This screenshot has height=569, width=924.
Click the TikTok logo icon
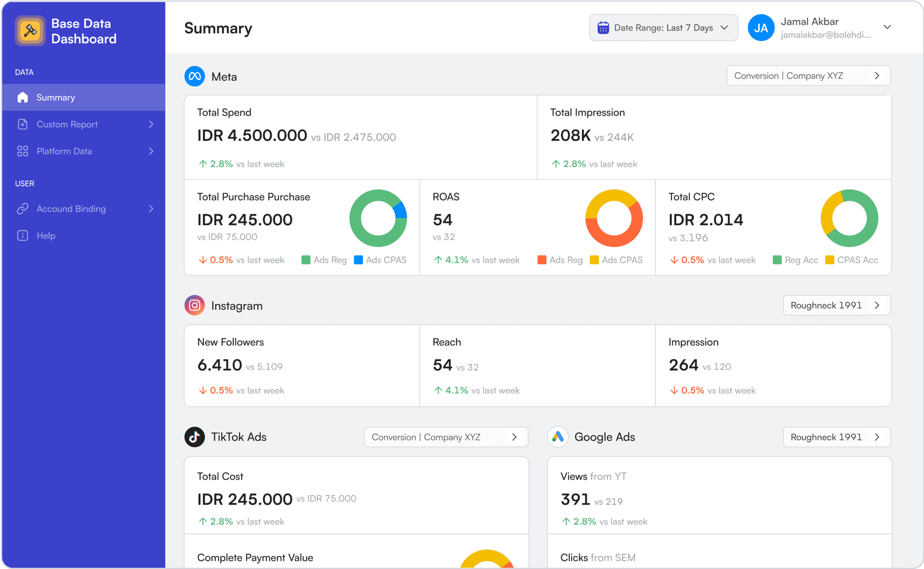pos(194,437)
